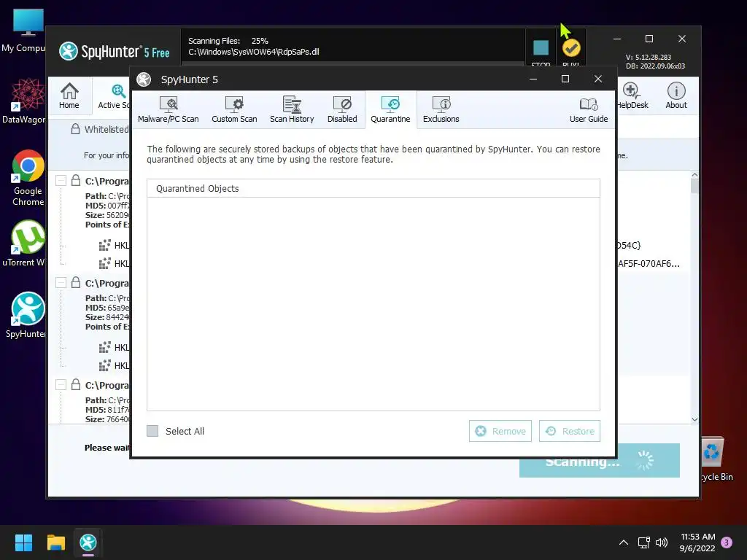Click the lock icon beside Whitelisted
This screenshot has width=747, height=560.
tap(75, 129)
